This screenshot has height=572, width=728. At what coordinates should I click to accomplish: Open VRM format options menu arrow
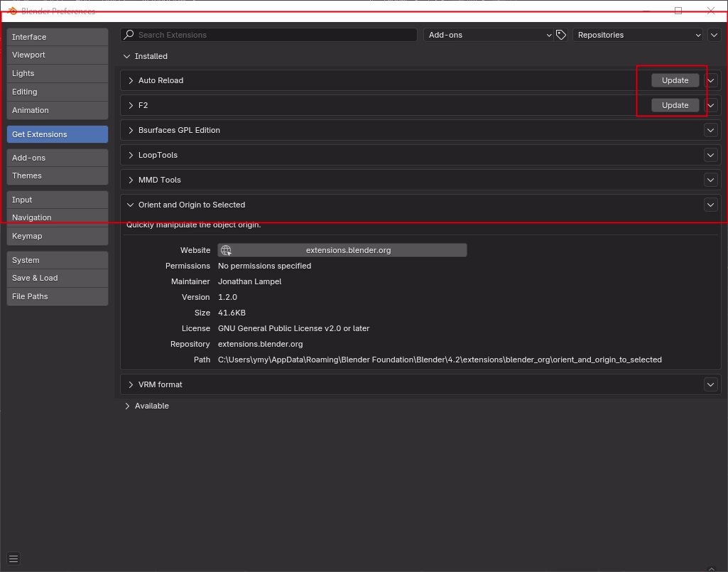(711, 384)
